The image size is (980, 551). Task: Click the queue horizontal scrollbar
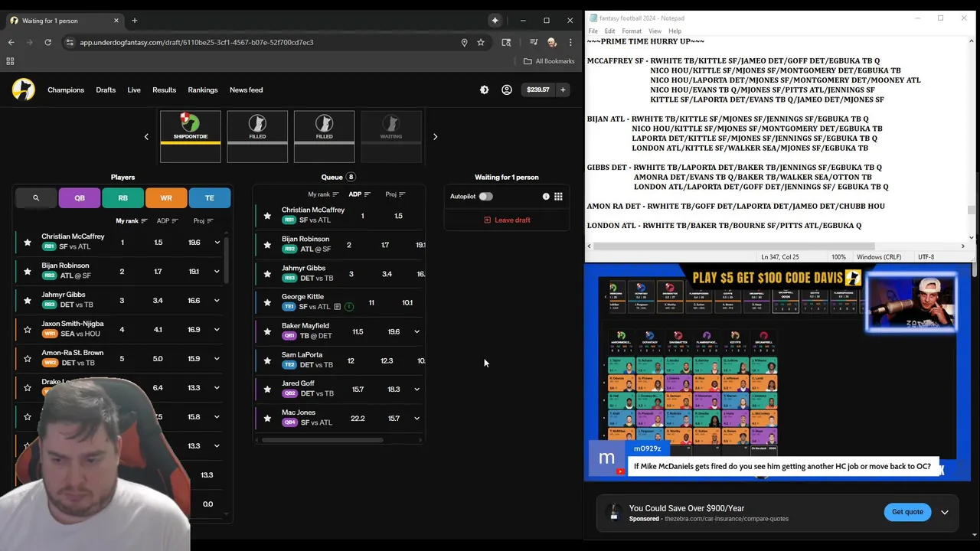[x=322, y=440]
